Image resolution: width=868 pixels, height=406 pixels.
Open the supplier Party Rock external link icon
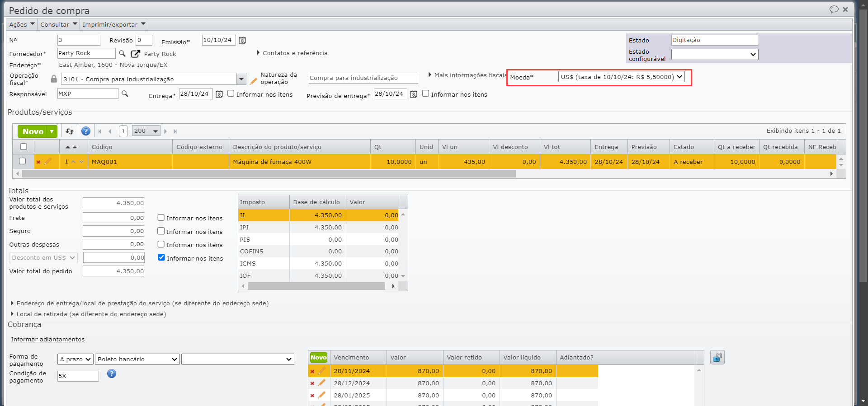click(135, 54)
